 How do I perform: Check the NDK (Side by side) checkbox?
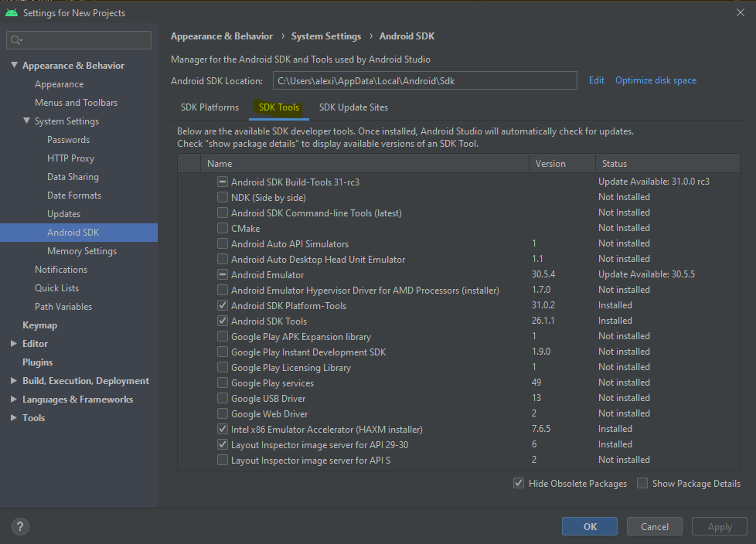pos(223,197)
